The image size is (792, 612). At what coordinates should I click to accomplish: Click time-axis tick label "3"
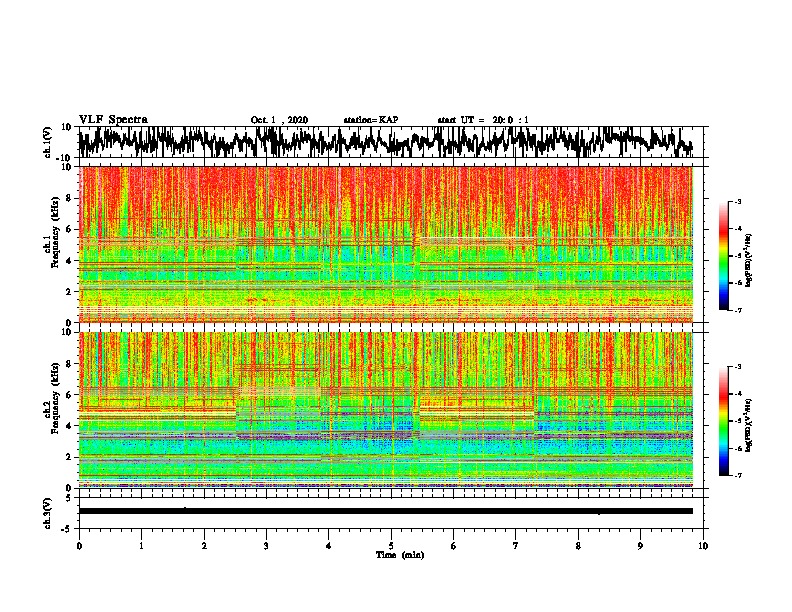266,546
